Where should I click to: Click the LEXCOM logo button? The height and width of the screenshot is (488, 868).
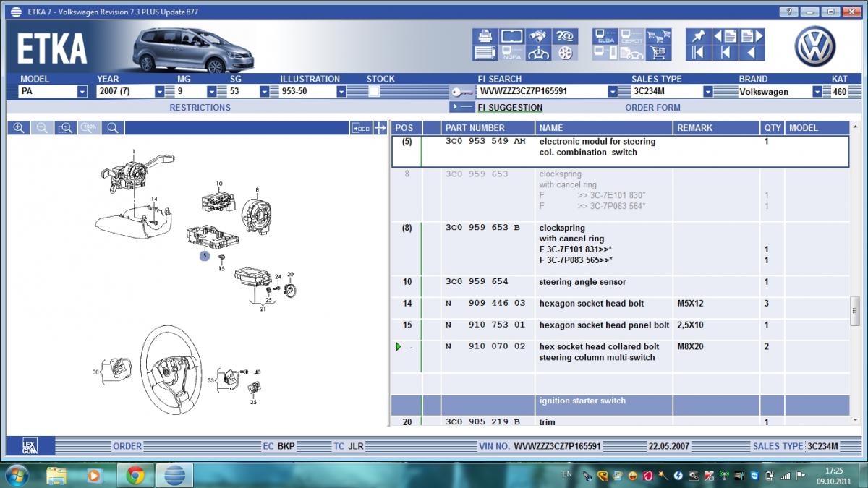(29, 446)
